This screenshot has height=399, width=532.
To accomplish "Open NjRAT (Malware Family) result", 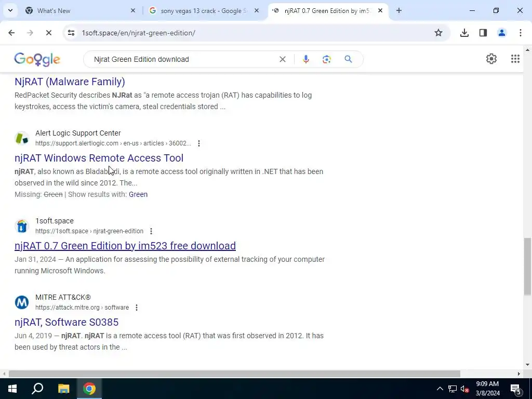I will (x=70, y=82).
